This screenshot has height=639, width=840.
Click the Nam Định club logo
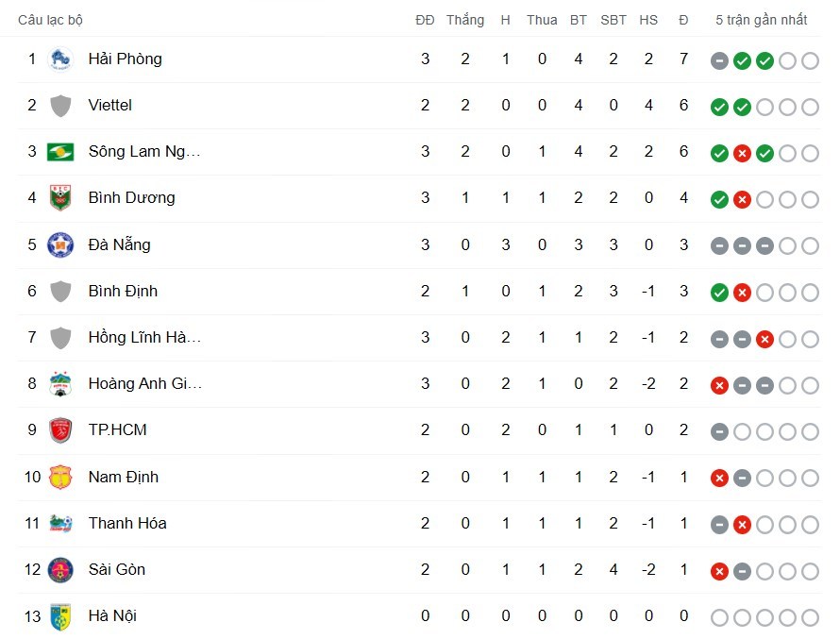point(60,478)
